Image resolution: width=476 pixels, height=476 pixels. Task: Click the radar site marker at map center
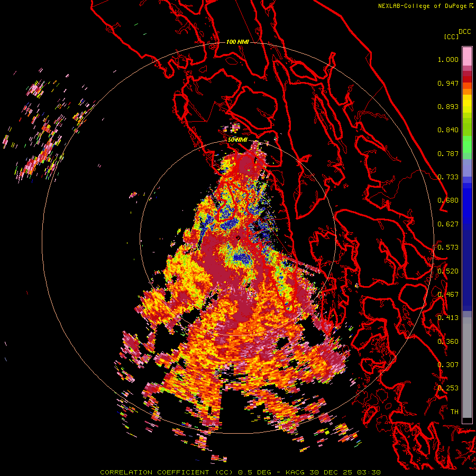pos(238,237)
